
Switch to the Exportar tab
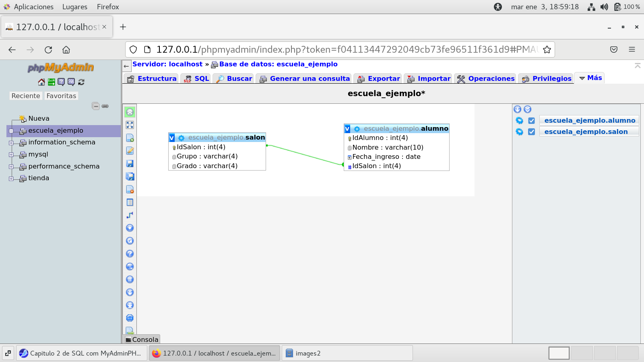379,78
